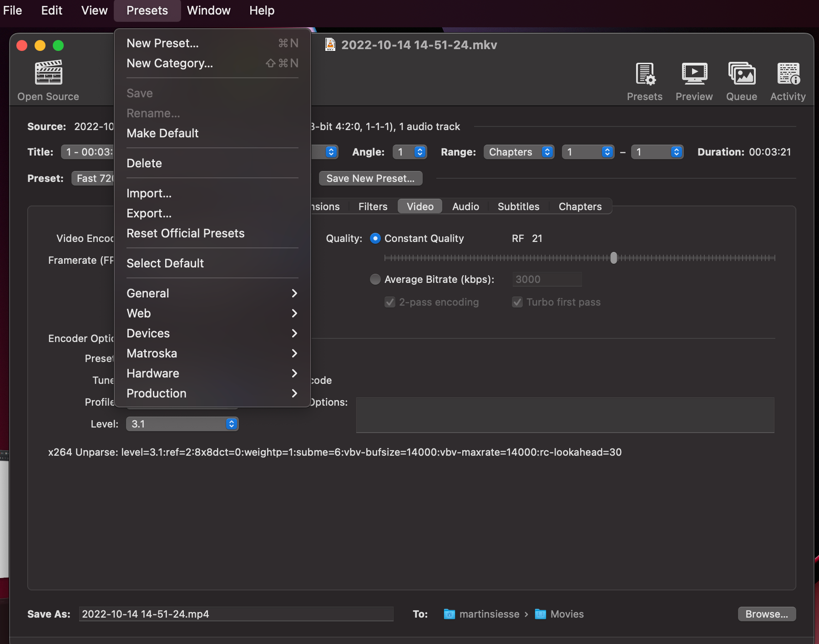The image size is (819, 644).
Task: Open the start chapter dropdown
Action: click(x=588, y=152)
